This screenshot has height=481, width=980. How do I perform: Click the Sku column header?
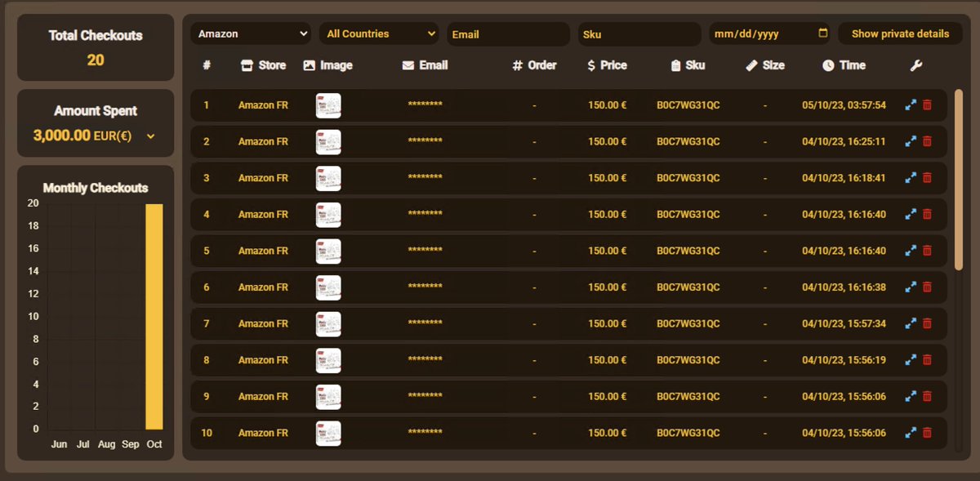[x=688, y=65]
